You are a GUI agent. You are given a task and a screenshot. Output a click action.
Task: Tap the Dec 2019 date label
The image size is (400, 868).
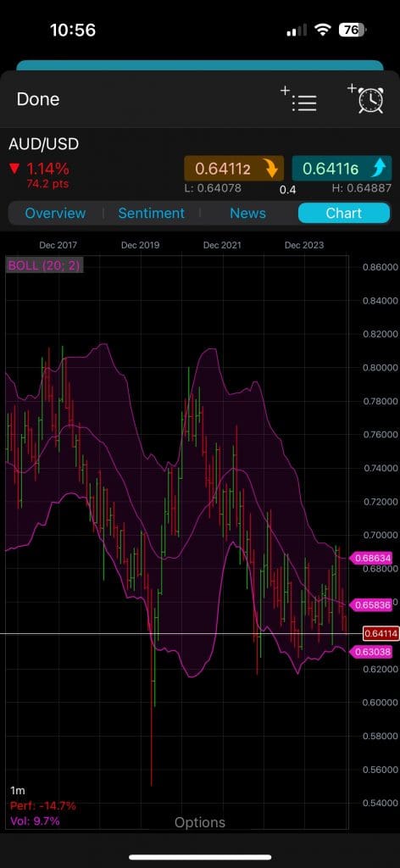coord(140,245)
